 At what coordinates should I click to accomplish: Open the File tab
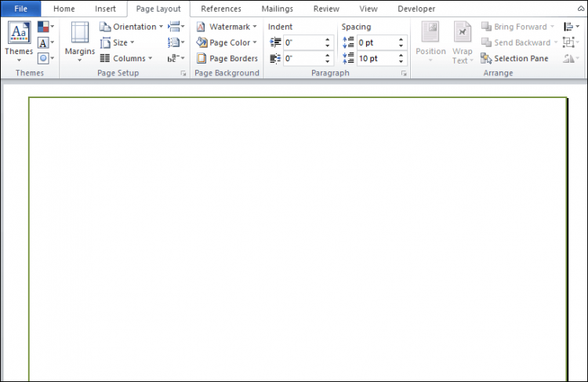[20, 9]
